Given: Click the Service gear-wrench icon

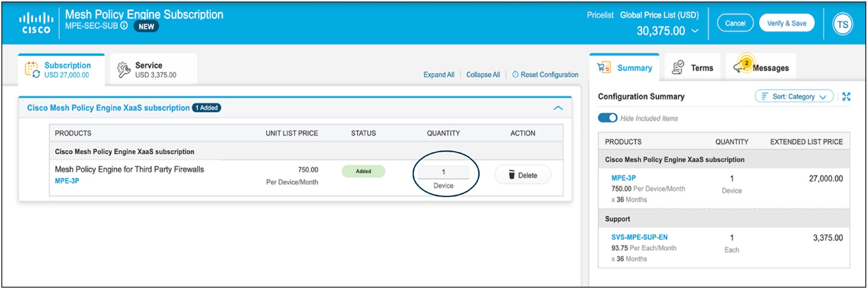Looking at the screenshot, I should (x=123, y=70).
